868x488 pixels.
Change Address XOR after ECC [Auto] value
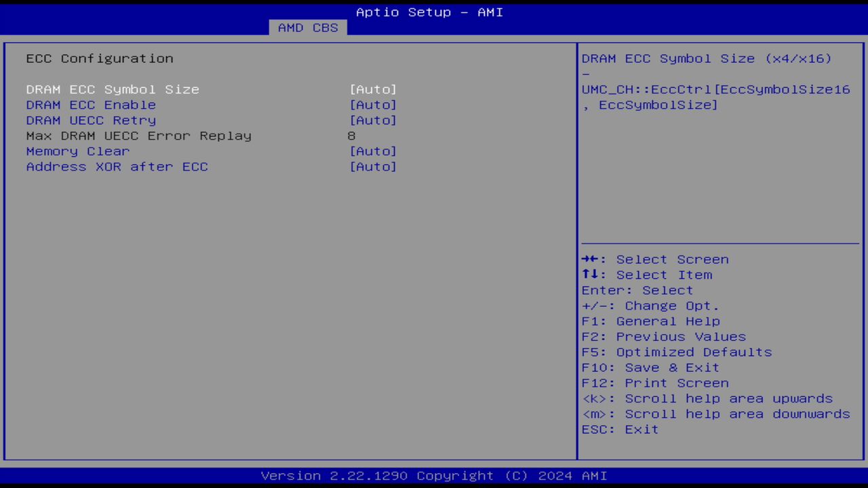pos(373,167)
